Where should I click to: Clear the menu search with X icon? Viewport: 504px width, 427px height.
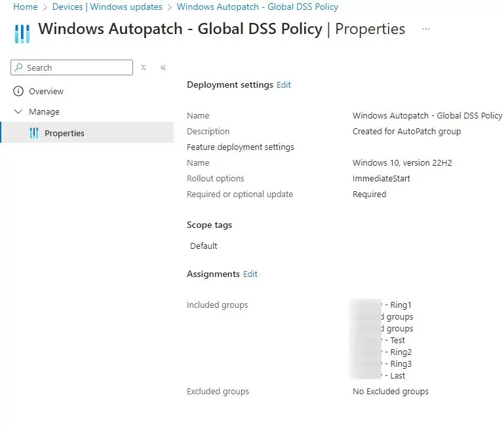pyautogui.click(x=144, y=67)
